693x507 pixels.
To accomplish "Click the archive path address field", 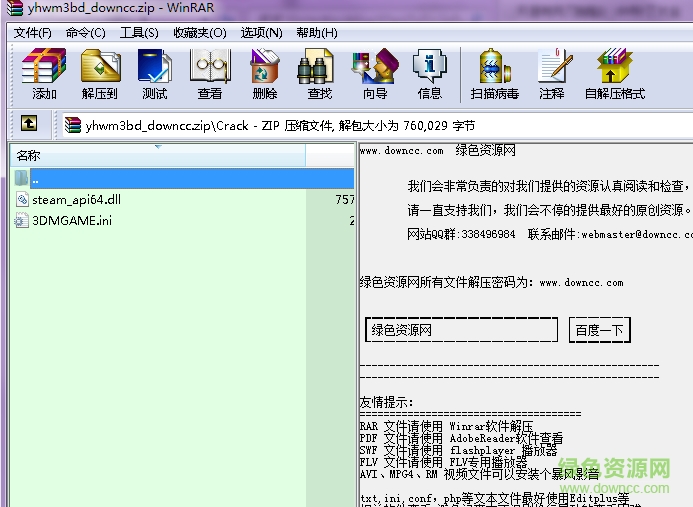I will pos(376,126).
